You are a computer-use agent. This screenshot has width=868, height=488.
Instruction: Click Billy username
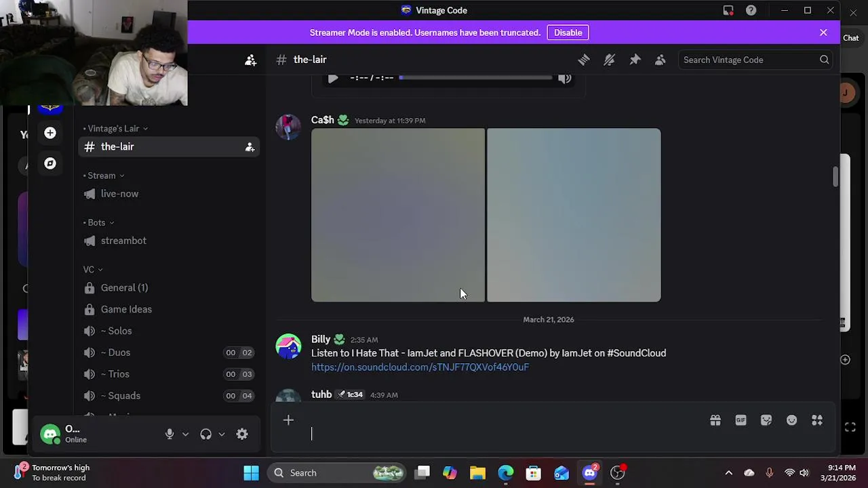click(321, 340)
